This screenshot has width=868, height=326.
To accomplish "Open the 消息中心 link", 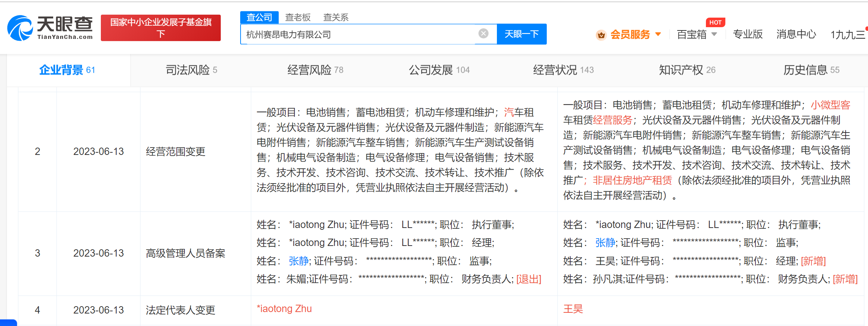I will pyautogui.click(x=796, y=35).
